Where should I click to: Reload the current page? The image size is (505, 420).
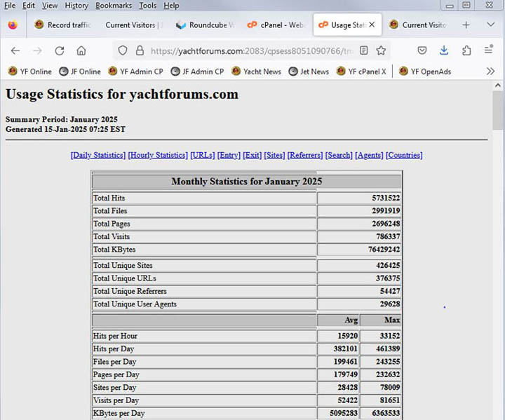click(x=59, y=50)
